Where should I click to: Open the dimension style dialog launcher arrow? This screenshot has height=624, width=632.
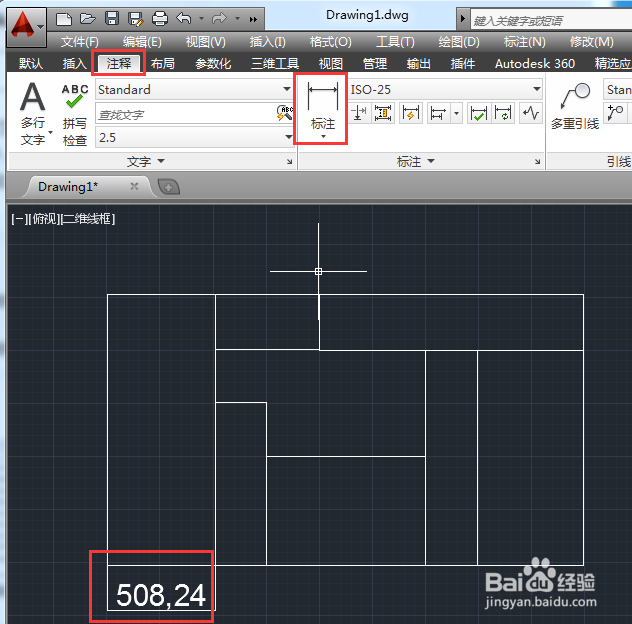pos(537,162)
